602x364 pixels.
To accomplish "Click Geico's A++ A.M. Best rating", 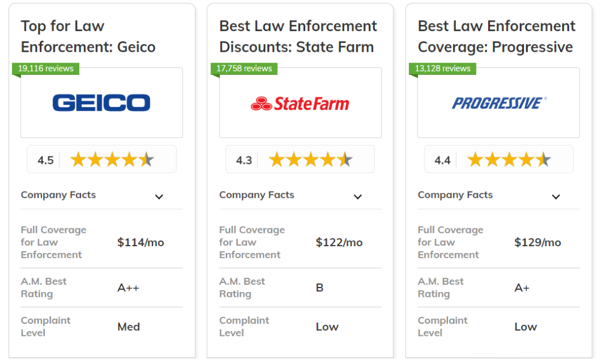I will tap(128, 288).
